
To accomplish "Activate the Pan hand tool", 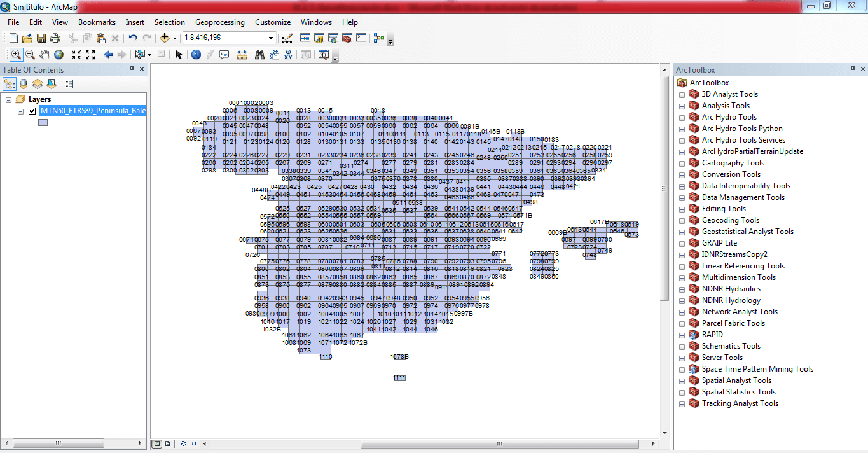I will point(44,55).
